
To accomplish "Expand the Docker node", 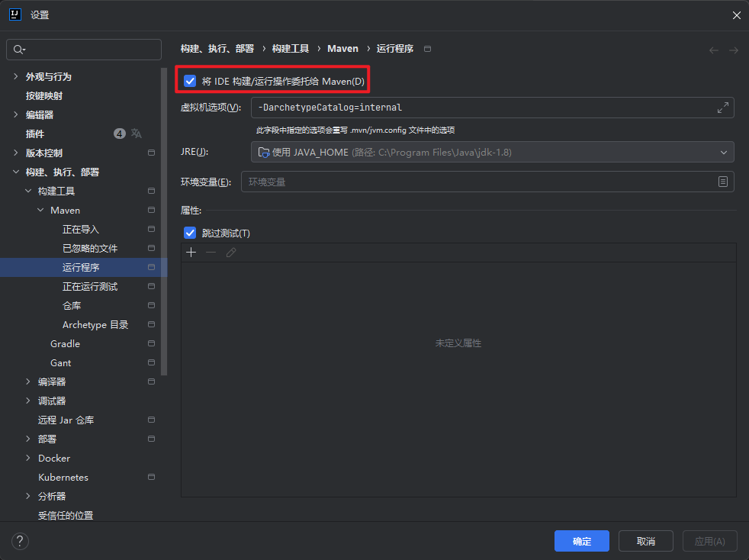I will pos(28,459).
